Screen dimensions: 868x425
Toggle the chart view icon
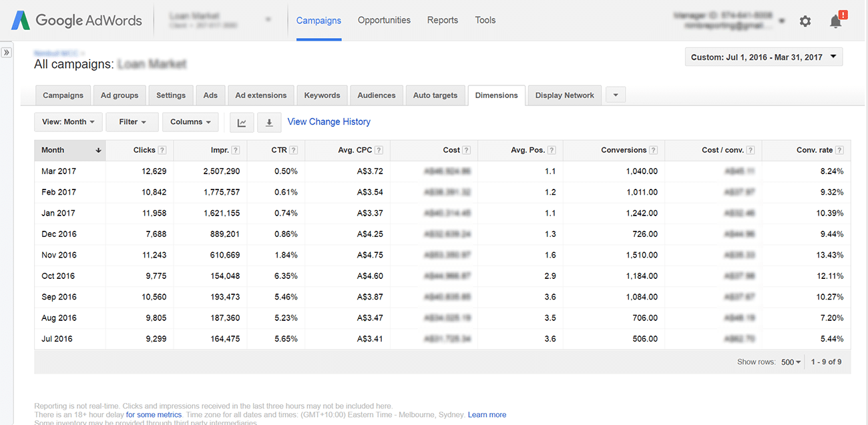(242, 122)
